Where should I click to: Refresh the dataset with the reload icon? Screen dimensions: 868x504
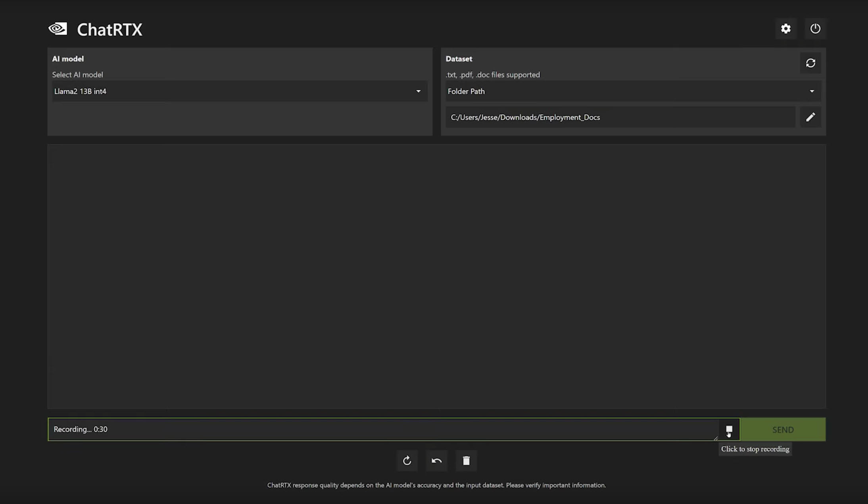(x=810, y=63)
